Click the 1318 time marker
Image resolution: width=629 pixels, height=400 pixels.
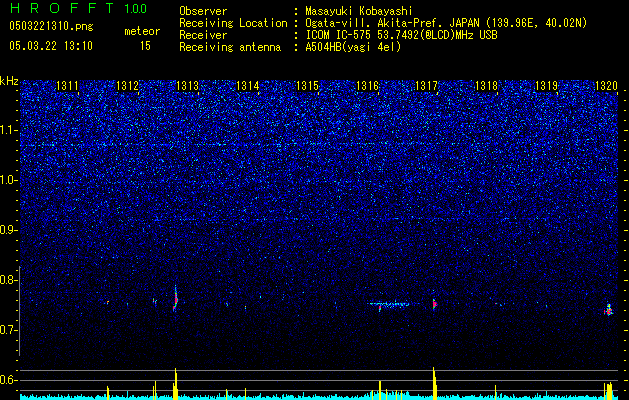click(487, 86)
